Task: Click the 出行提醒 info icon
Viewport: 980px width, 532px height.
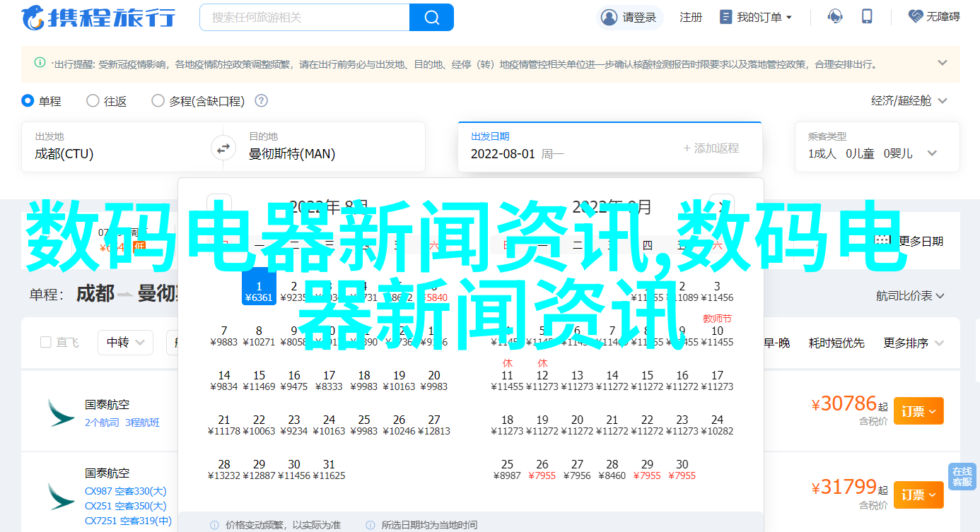Action: (x=40, y=63)
